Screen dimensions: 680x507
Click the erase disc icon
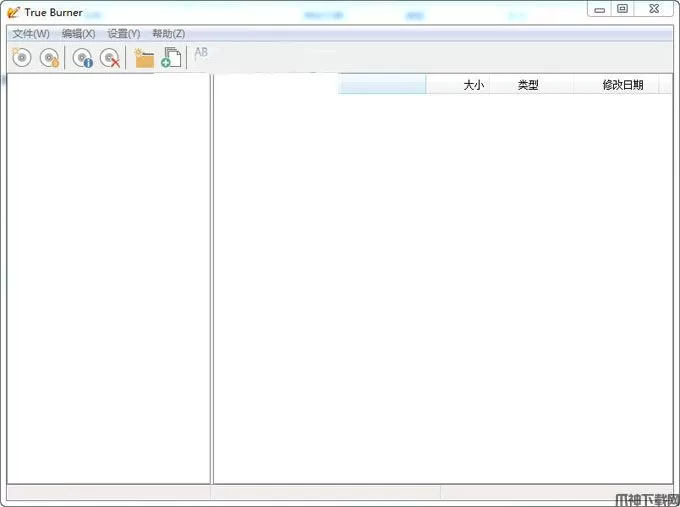[110, 58]
